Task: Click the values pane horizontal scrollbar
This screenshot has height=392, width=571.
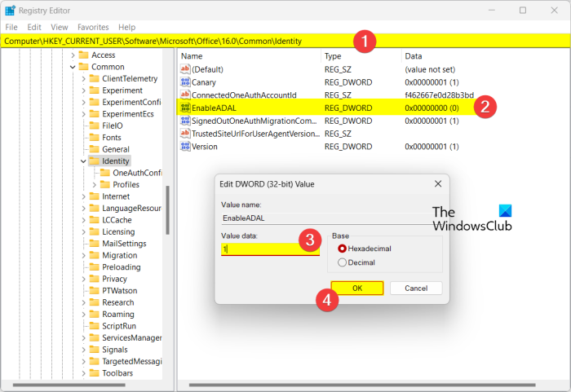Action: (x=362, y=385)
